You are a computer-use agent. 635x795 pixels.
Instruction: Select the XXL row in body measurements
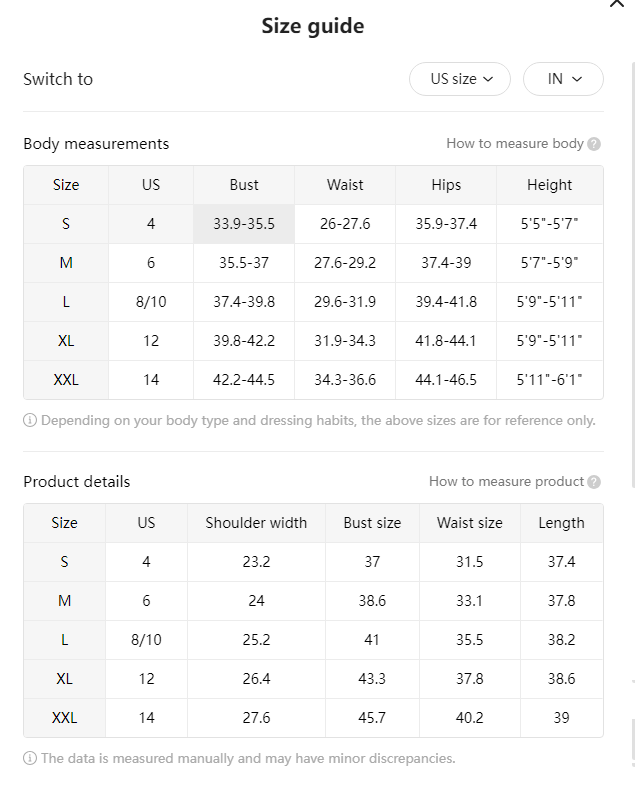click(x=313, y=380)
